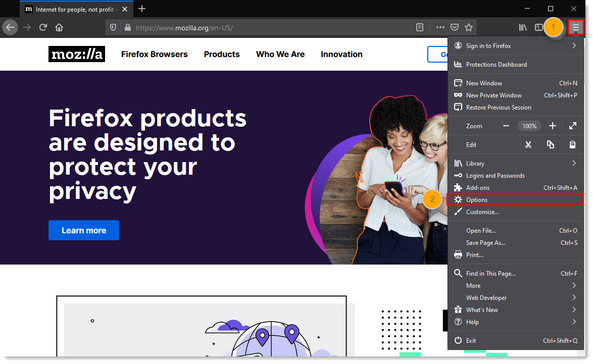
Task: Expand the Help submenu
Action: pos(516,322)
